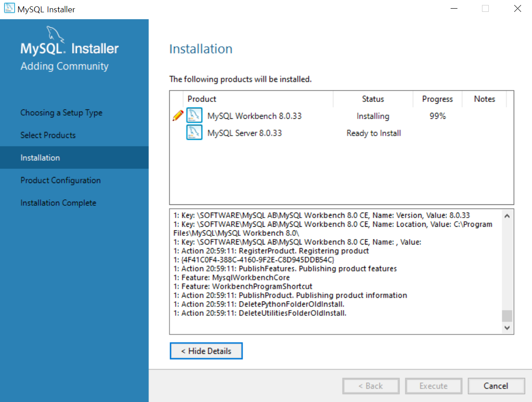Click the Progress column header
The width and height of the screenshot is (532, 402).
(x=437, y=99)
